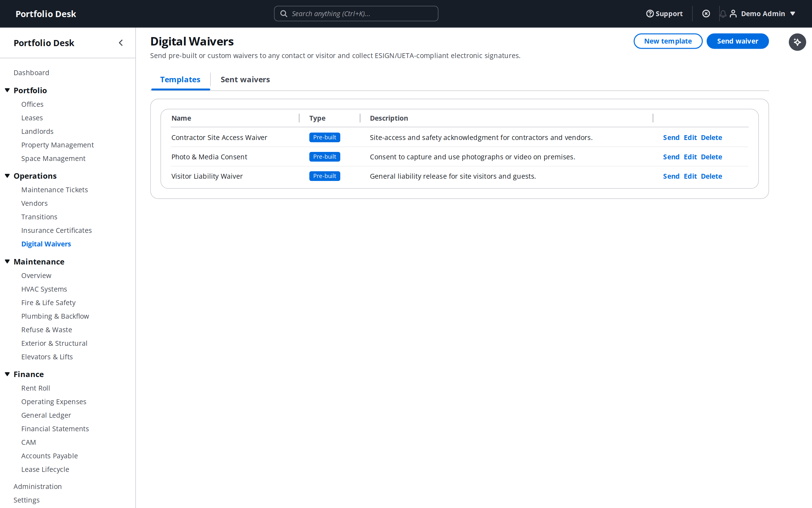Collapse the Maintenance section triangle
Image resolution: width=812 pixels, height=508 pixels.
pos(7,261)
